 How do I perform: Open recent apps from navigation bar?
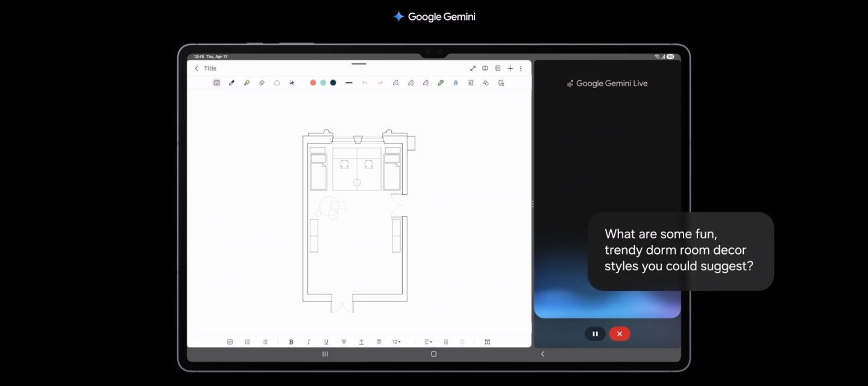[x=325, y=354]
